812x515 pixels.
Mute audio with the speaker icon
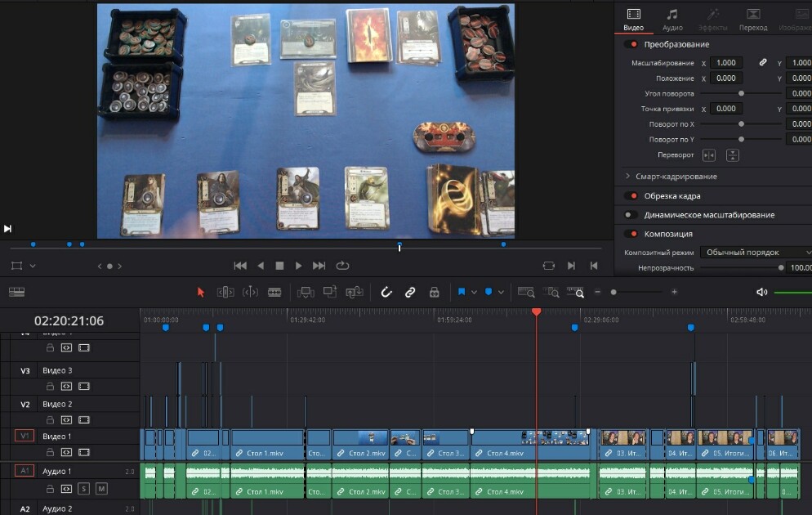pyautogui.click(x=762, y=292)
